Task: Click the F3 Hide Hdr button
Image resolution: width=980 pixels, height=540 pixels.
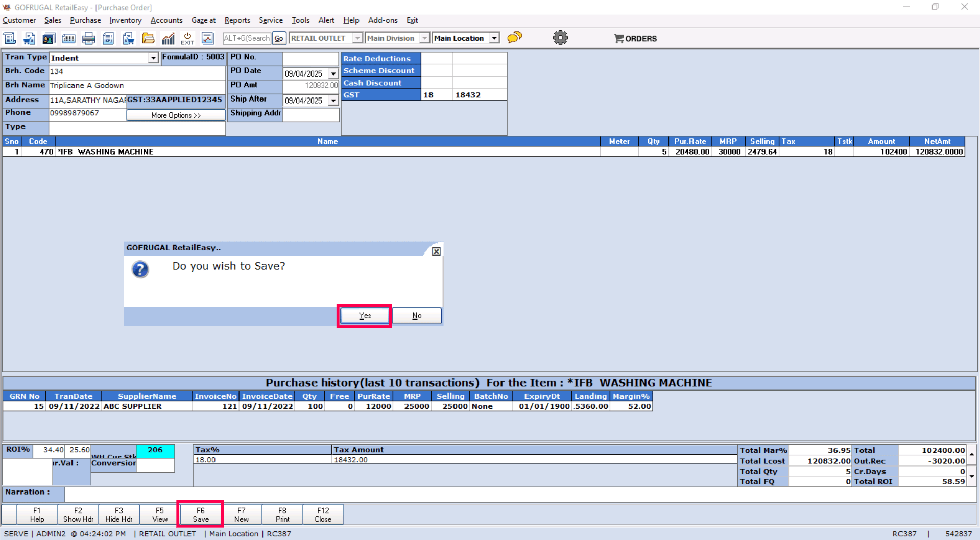Action: coord(119,514)
